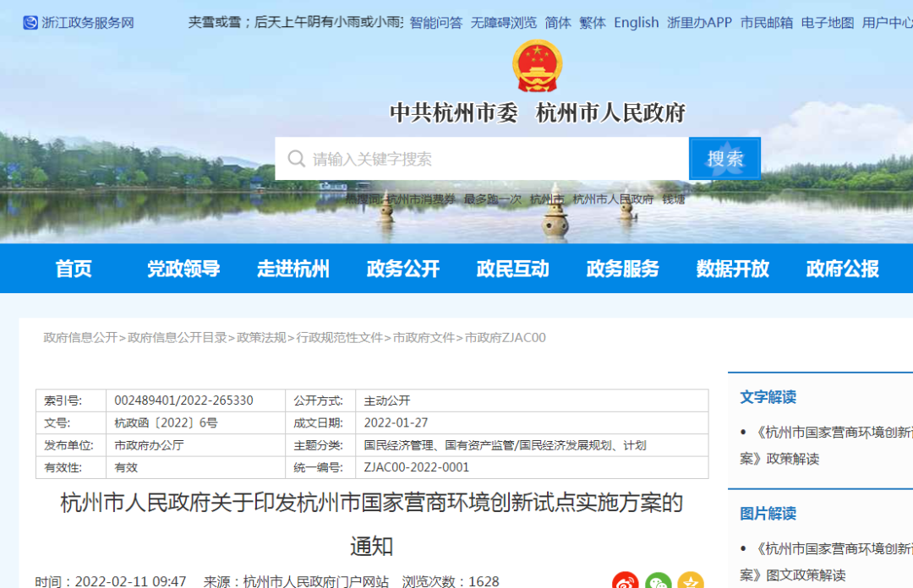Click breadcrumb 政府信息公开目录
The height and width of the screenshot is (588, 913).
point(177,338)
